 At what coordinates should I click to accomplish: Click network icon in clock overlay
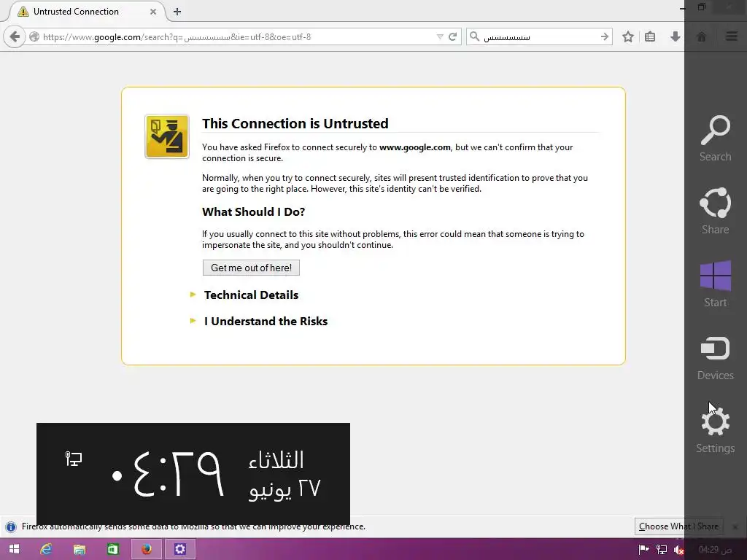coord(74,459)
